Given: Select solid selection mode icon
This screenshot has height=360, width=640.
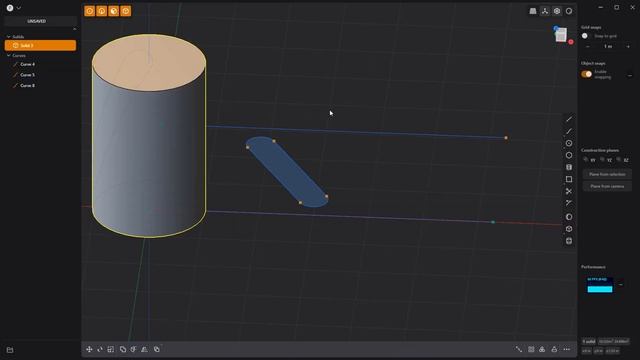Looking at the screenshot, I should (126, 11).
